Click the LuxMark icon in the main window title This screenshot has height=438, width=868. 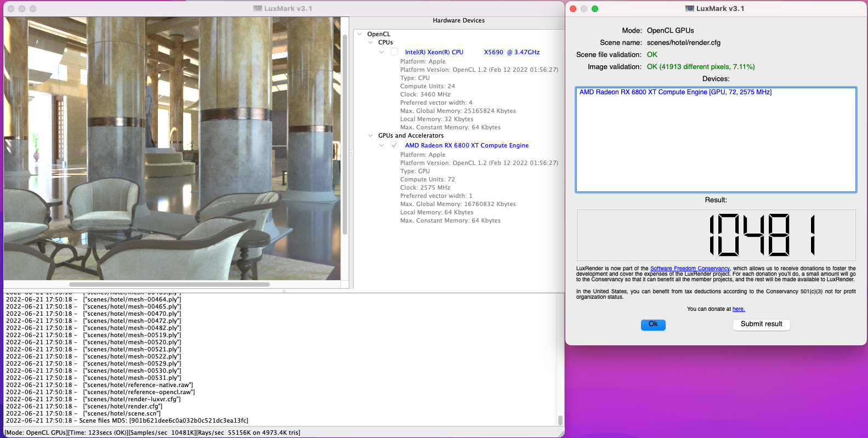(x=258, y=9)
